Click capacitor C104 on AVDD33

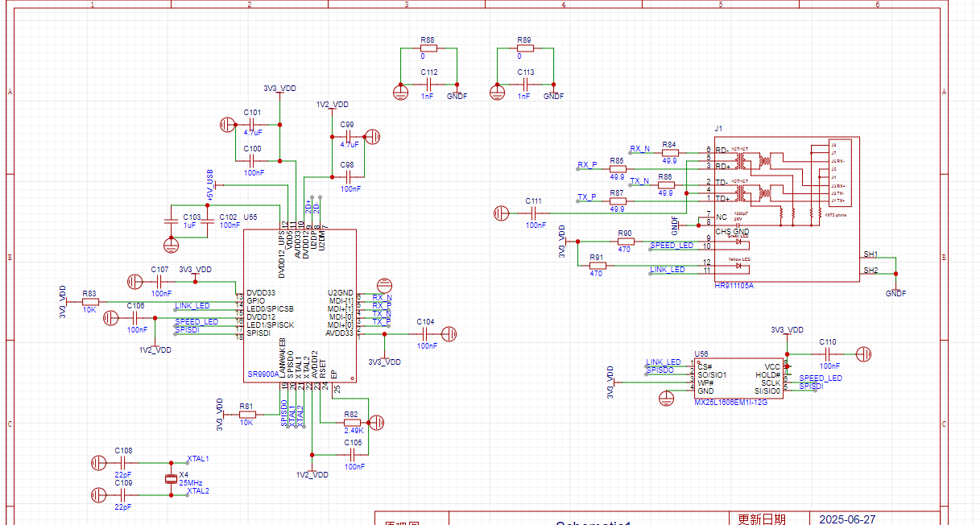424,333
